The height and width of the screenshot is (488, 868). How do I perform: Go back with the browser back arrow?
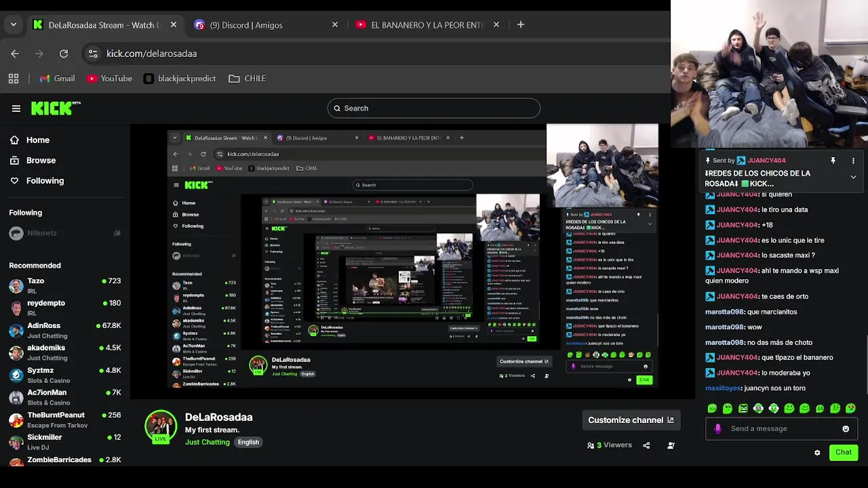point(15,54)
